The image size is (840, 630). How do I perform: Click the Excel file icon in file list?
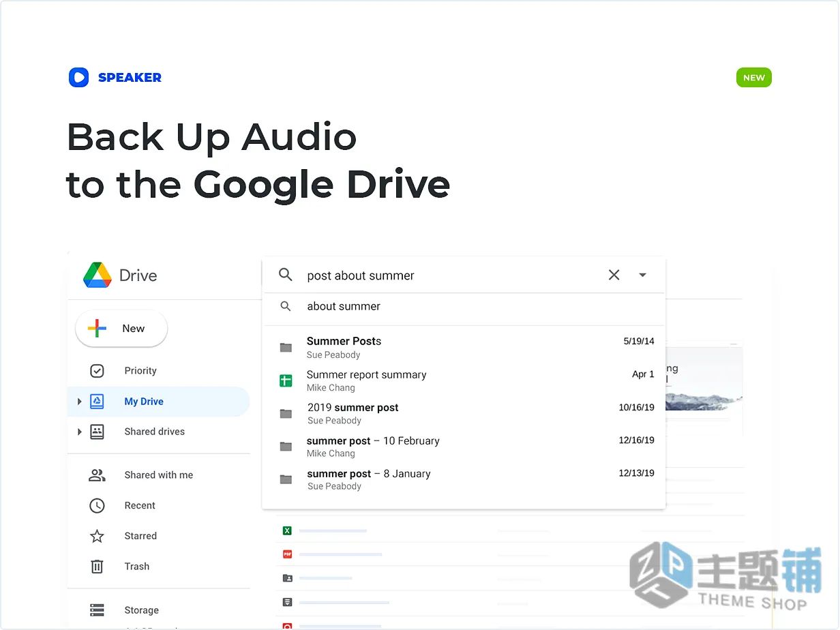(287, 530)
